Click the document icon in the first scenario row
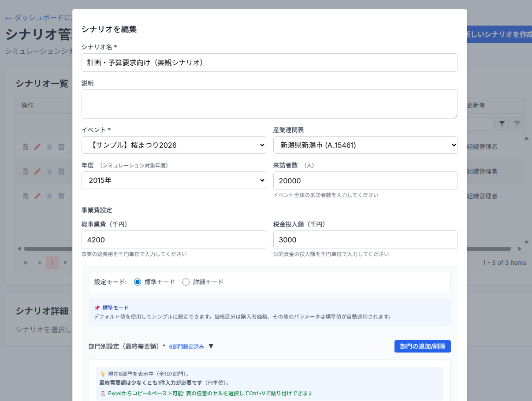Image resolution: width=532 pixels, height=401 pixels. pyautogui.click(x=49, y=147)
